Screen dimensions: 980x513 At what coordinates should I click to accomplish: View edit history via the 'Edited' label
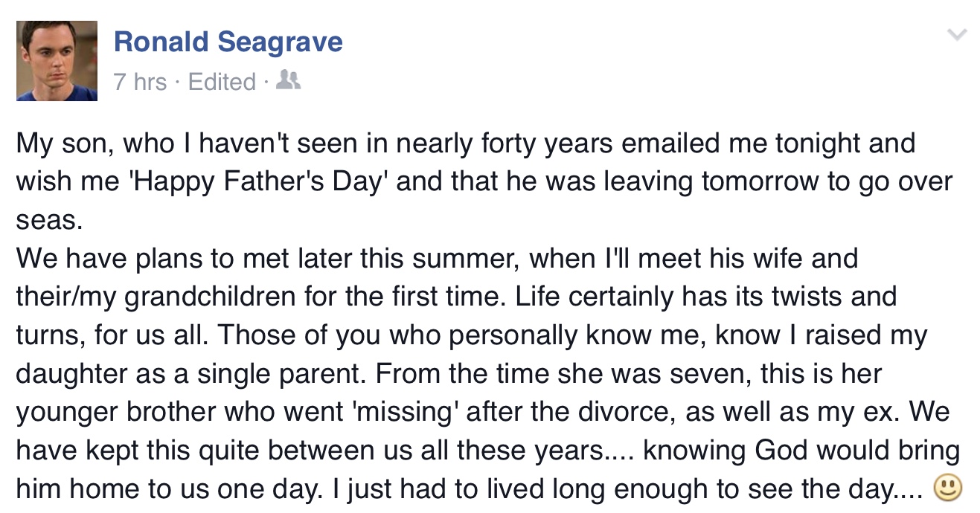[x=222, y=81]
